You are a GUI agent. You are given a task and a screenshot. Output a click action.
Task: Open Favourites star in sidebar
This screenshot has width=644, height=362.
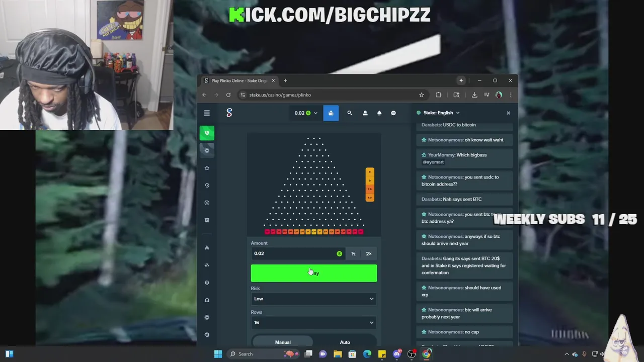pyautogui.click(x=207, y=168)
